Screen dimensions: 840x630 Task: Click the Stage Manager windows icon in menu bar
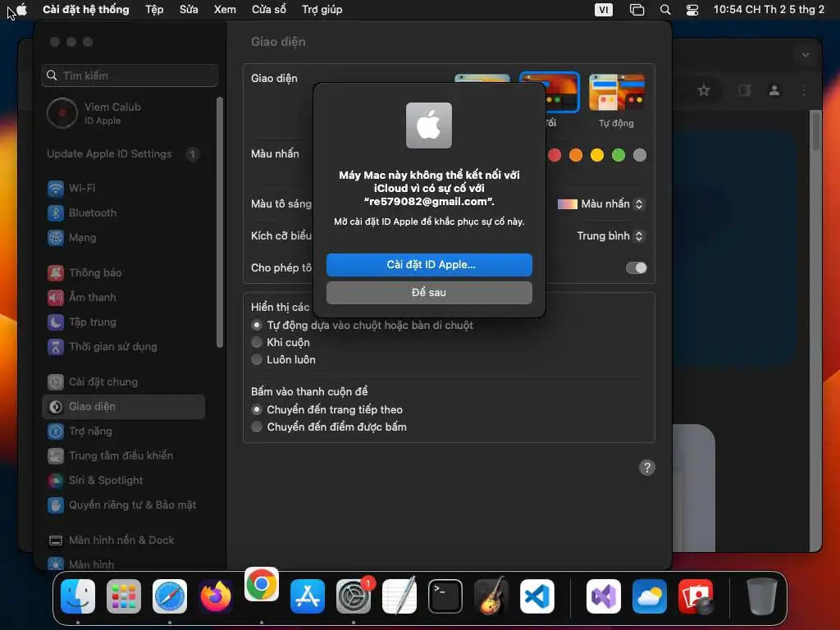pyautogui.click(x=637, y=10)
